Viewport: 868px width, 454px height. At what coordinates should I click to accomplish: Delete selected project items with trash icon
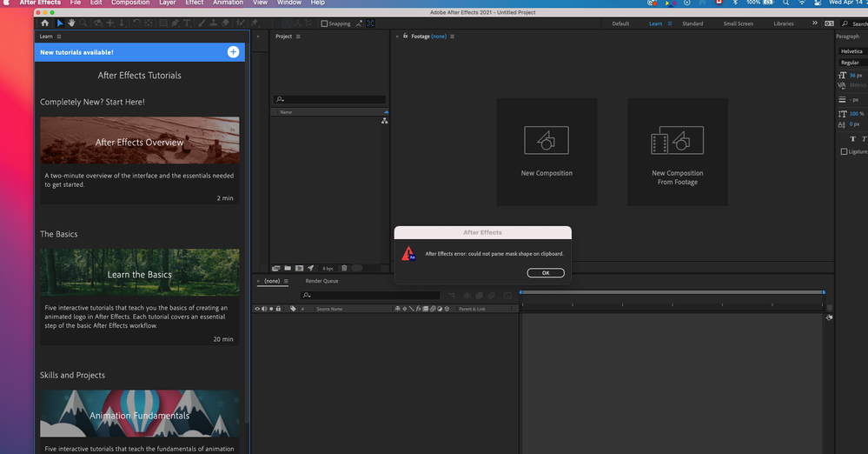344,268
